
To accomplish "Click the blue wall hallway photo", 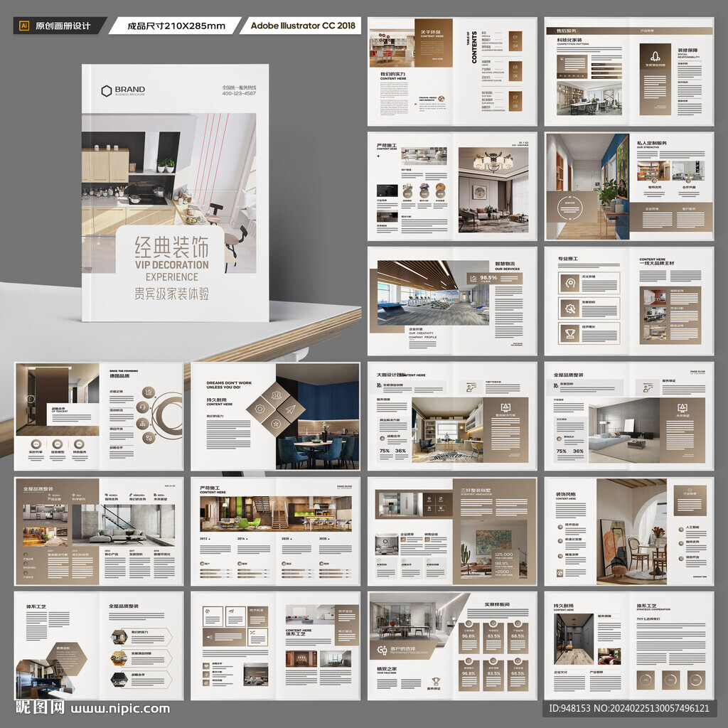I will pos(587,186).
